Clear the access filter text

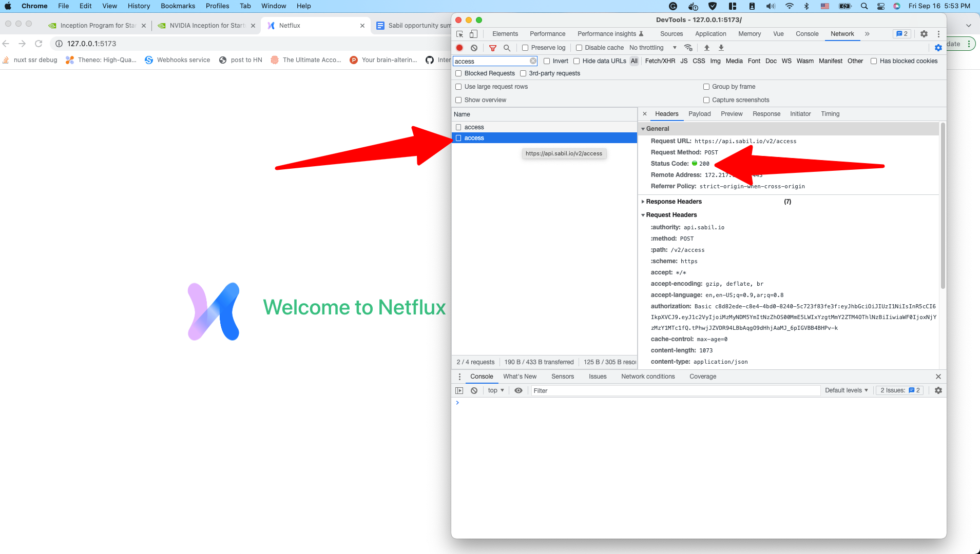pos(533,61)
